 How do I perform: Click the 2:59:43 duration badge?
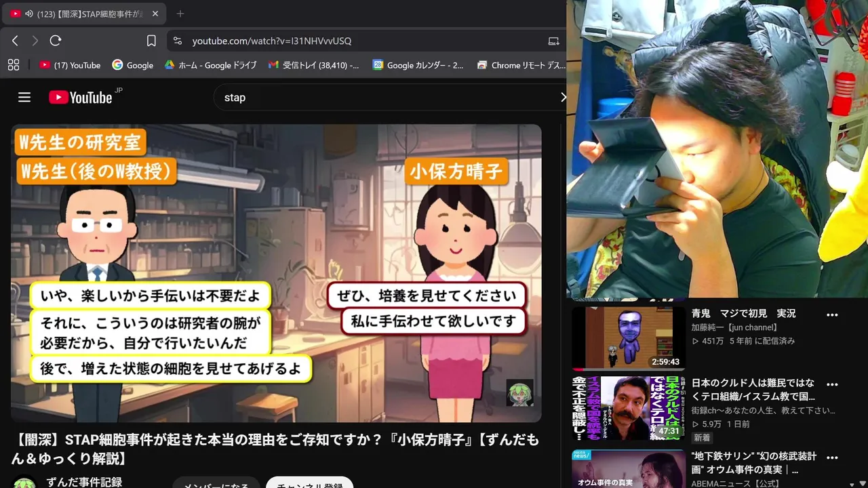[665, 362]
